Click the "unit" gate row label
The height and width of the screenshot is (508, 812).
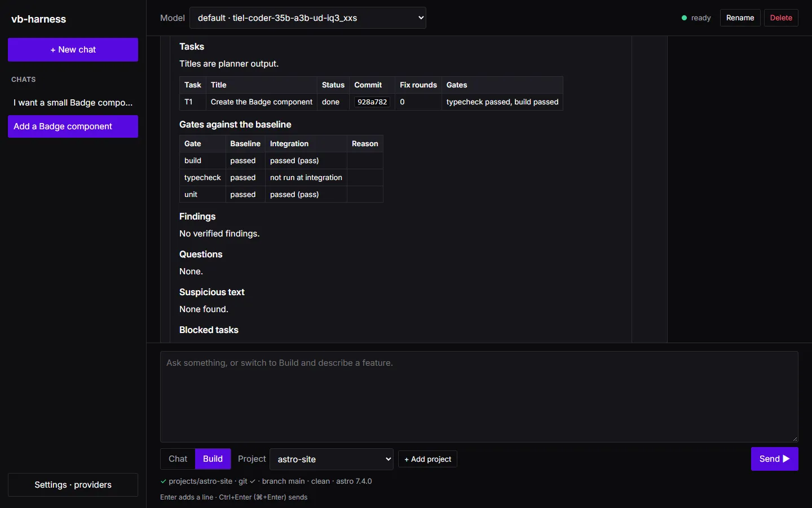[x=191, y=194]
